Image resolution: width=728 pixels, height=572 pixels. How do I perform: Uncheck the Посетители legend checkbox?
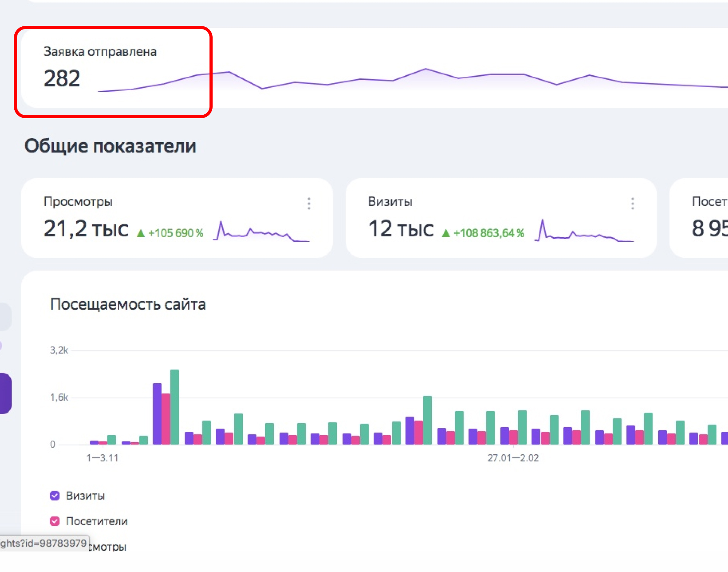click(55, 521)
